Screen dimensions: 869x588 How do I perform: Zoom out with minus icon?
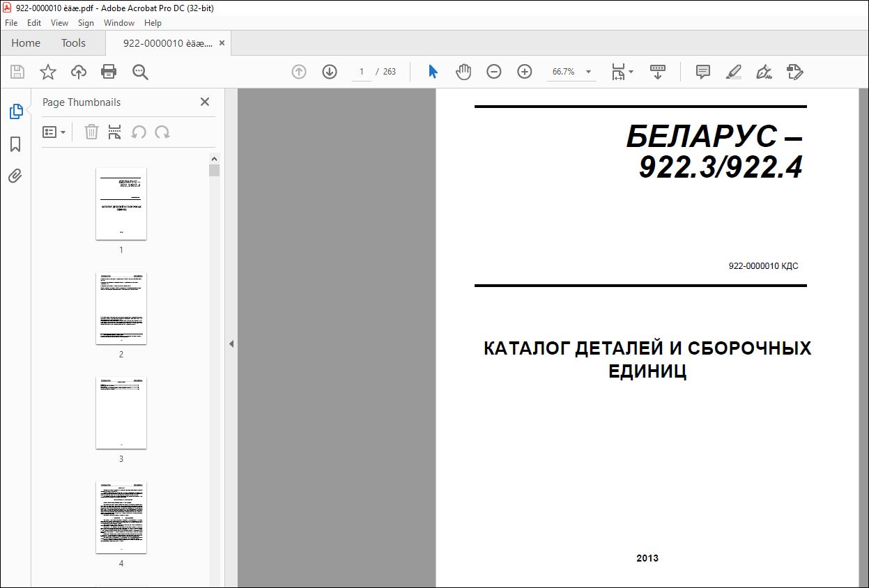click(x=494, y=72)
